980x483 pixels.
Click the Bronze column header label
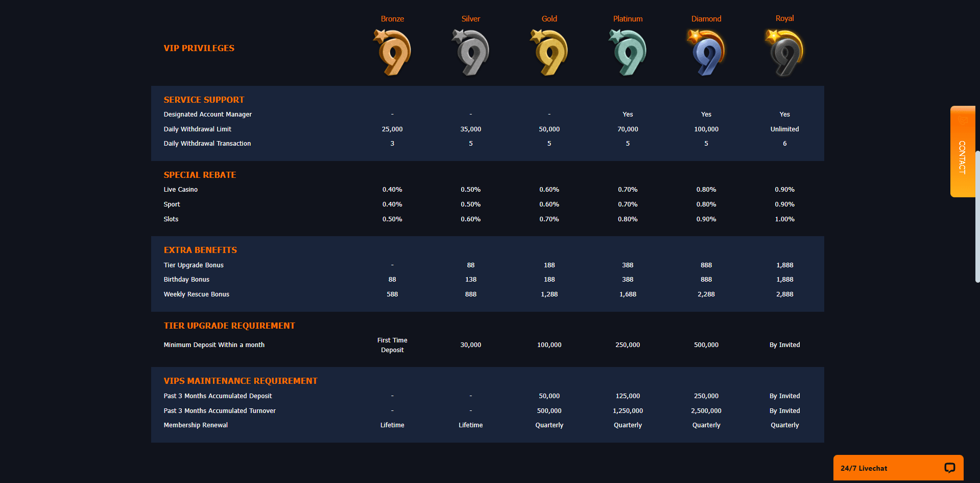click(392, 18)
